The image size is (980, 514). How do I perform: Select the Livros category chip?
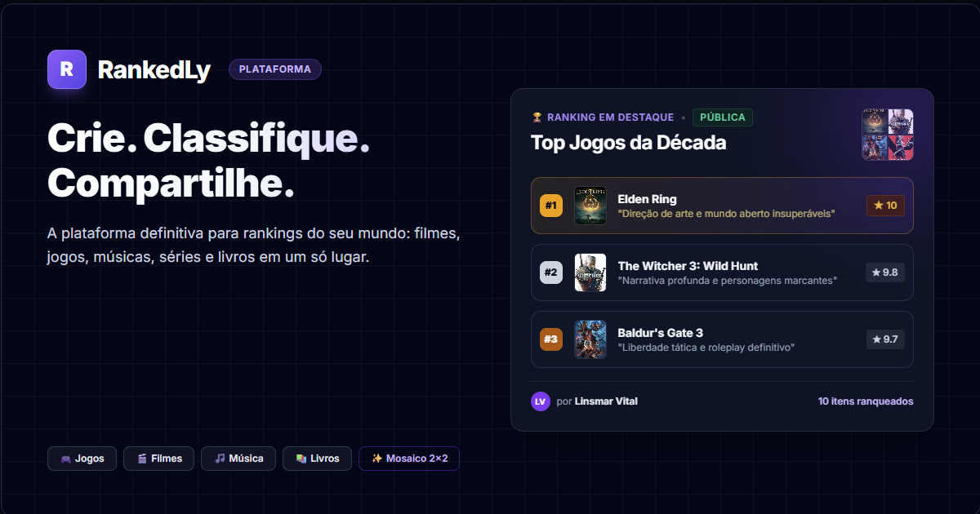317,459
